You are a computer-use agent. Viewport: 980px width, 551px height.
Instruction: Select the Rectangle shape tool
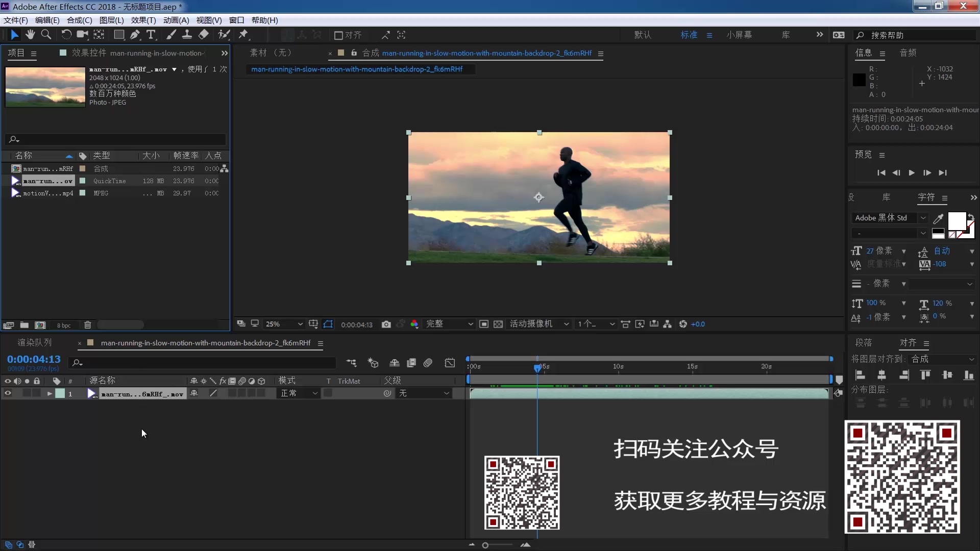coord(119,35)
